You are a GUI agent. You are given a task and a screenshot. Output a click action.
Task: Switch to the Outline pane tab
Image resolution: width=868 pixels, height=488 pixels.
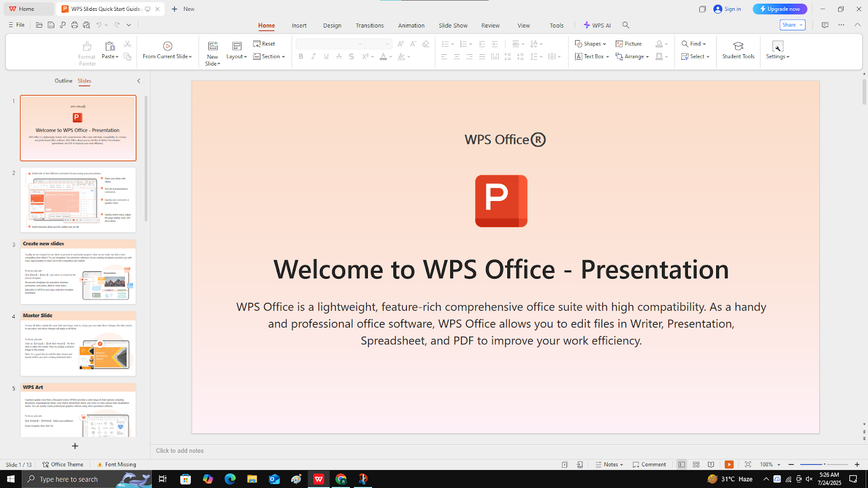pyautogui.click(x=63, y=81)
